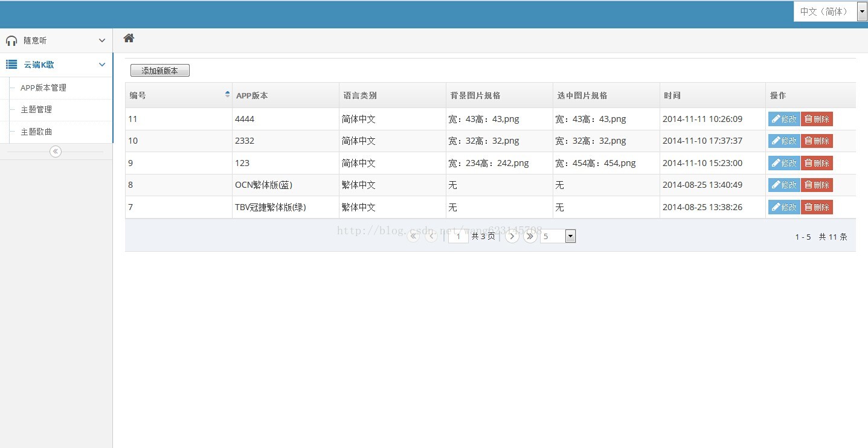Click the 操作 column header
This screenshot has height=448, width=868.
811,95
